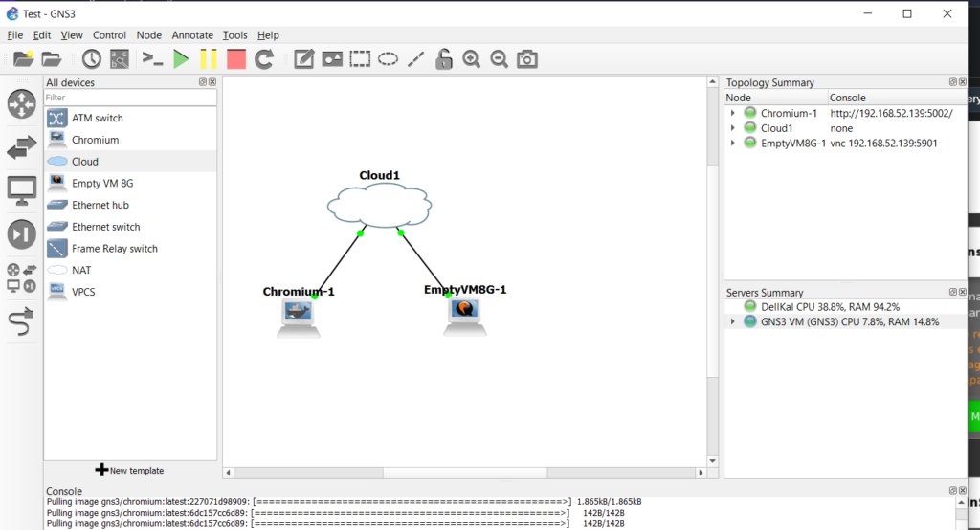Select the Draw an ellipse tool

point(389,59)
